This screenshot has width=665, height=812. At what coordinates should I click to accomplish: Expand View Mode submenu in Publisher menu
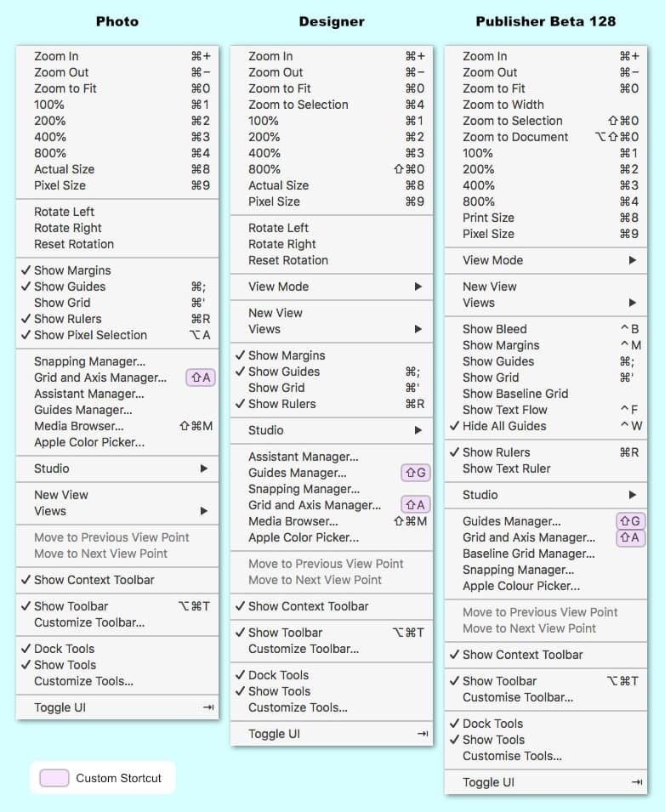[546, 260]
